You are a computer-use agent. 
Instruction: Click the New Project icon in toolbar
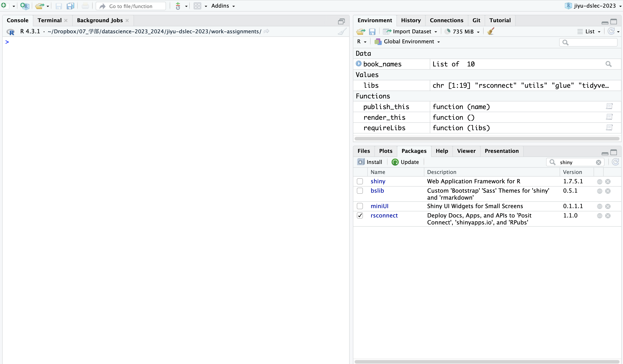25,6
